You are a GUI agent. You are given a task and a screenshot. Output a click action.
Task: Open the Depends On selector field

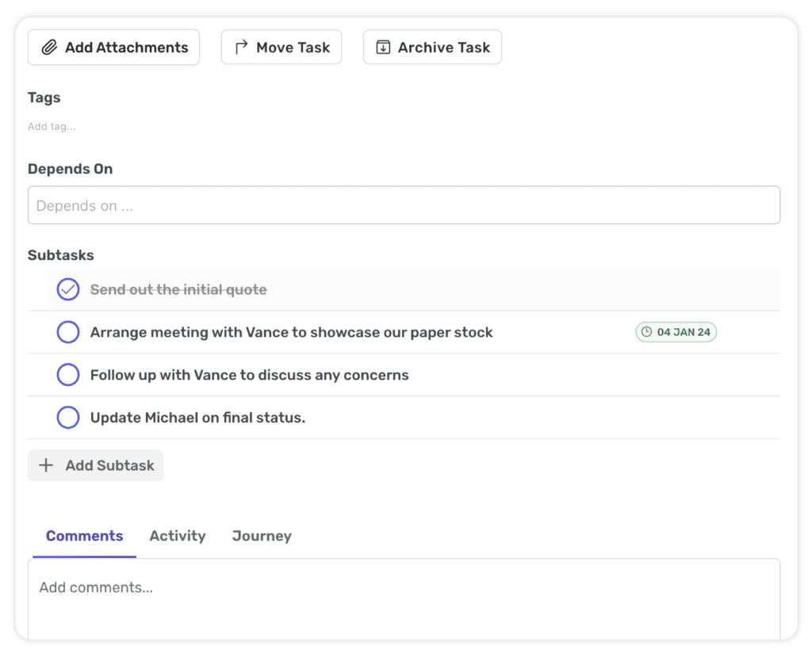pos(404,205)
